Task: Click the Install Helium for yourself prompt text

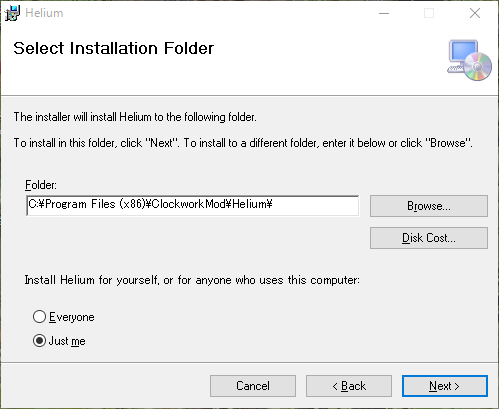Action: coord(192,280)
